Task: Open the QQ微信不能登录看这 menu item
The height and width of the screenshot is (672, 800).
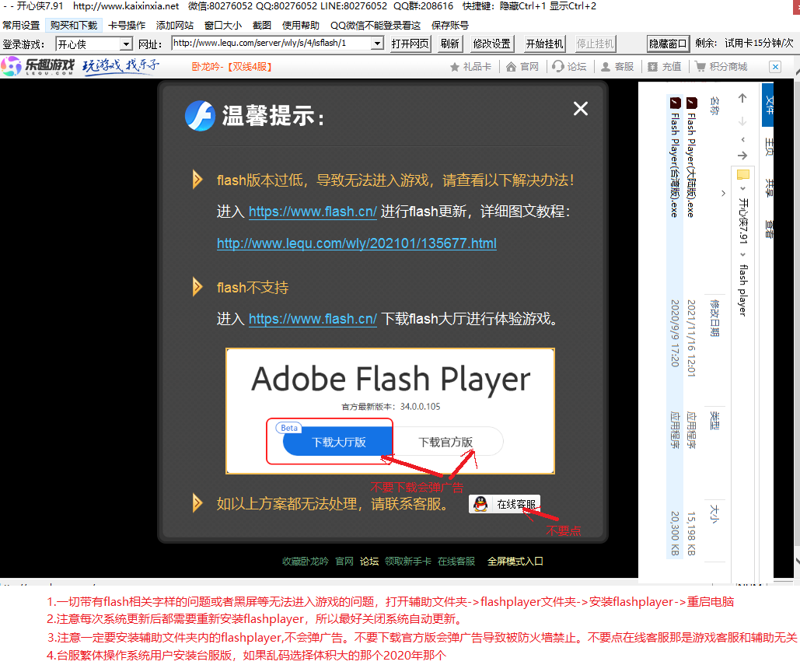Action: pyautogui.click(x=375, y=26)
